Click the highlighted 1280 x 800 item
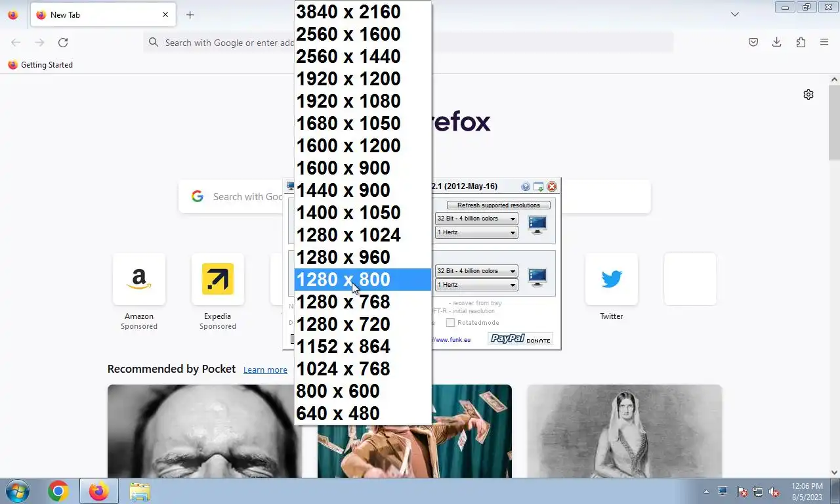This screenshot has height=504, width=840. [363, 280]
